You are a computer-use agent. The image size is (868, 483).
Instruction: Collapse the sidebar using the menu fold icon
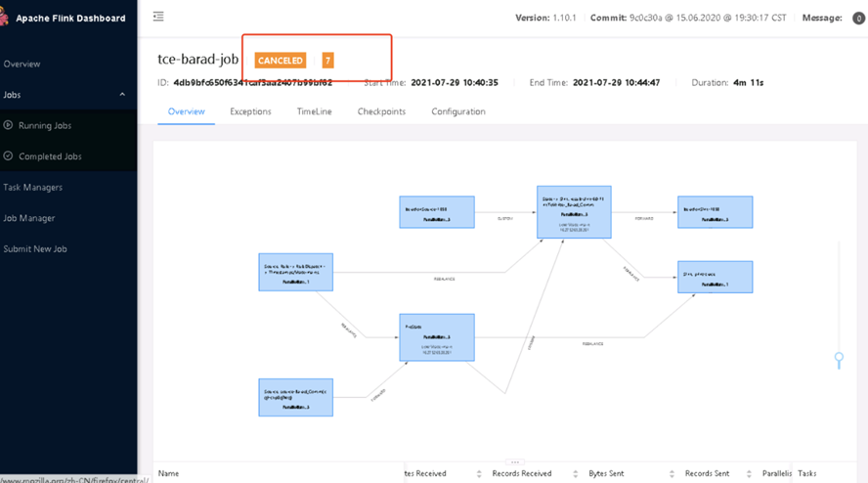tap(158, 17)
